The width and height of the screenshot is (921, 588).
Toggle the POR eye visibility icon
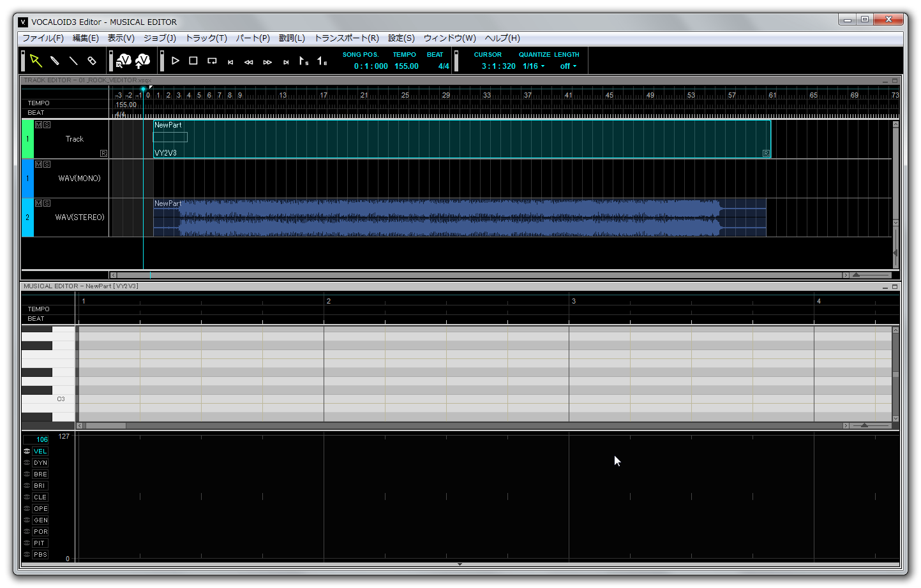27,531
